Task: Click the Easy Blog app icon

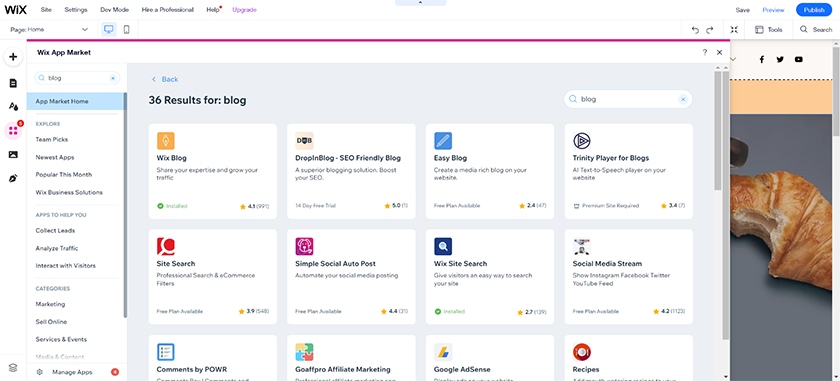Action: 443,141
